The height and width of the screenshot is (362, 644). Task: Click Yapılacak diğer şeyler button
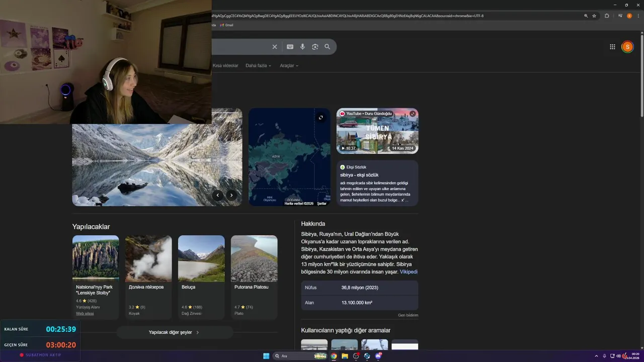click(175, 332)
